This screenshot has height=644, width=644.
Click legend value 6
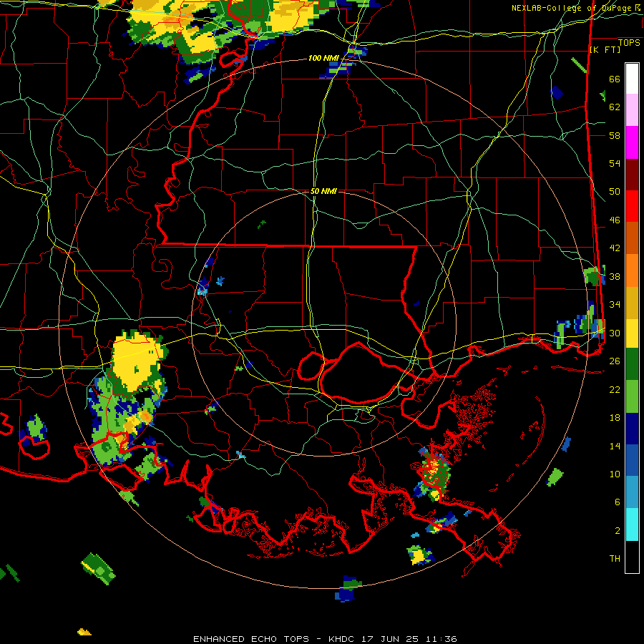pyautogui.click(x=618, y=502)
